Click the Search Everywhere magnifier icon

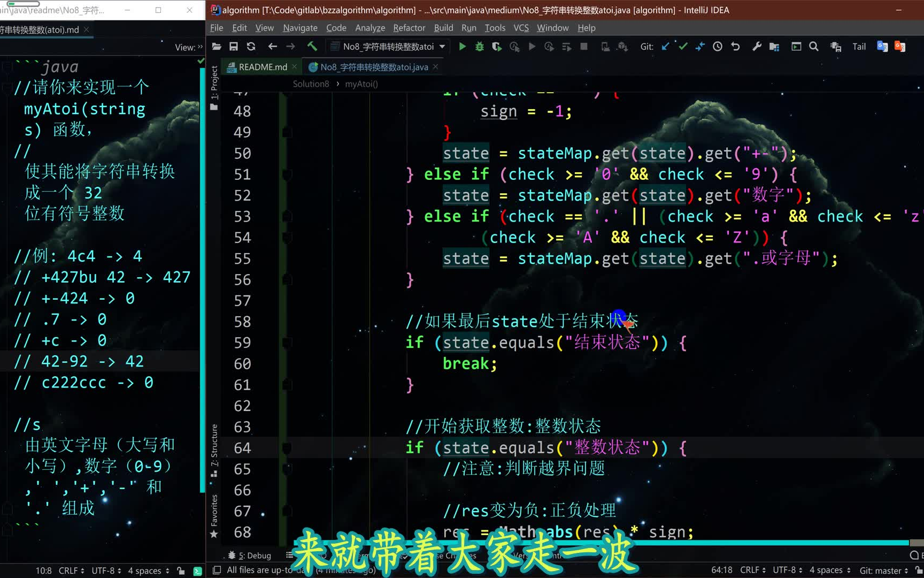[814, 47]
